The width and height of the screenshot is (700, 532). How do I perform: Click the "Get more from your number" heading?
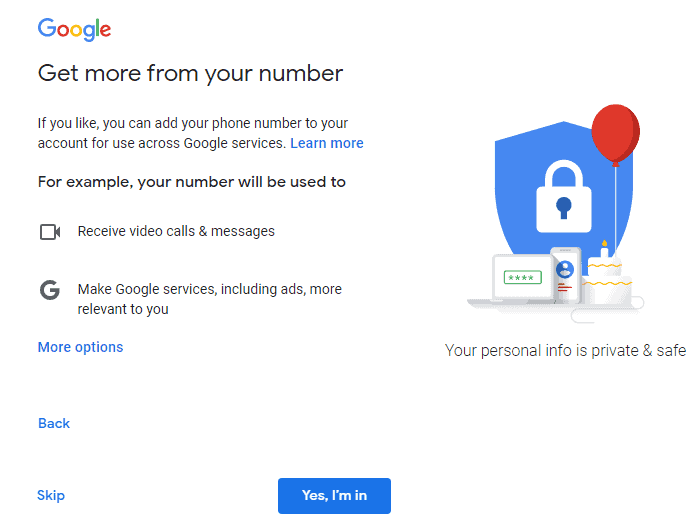pos(190,73)
